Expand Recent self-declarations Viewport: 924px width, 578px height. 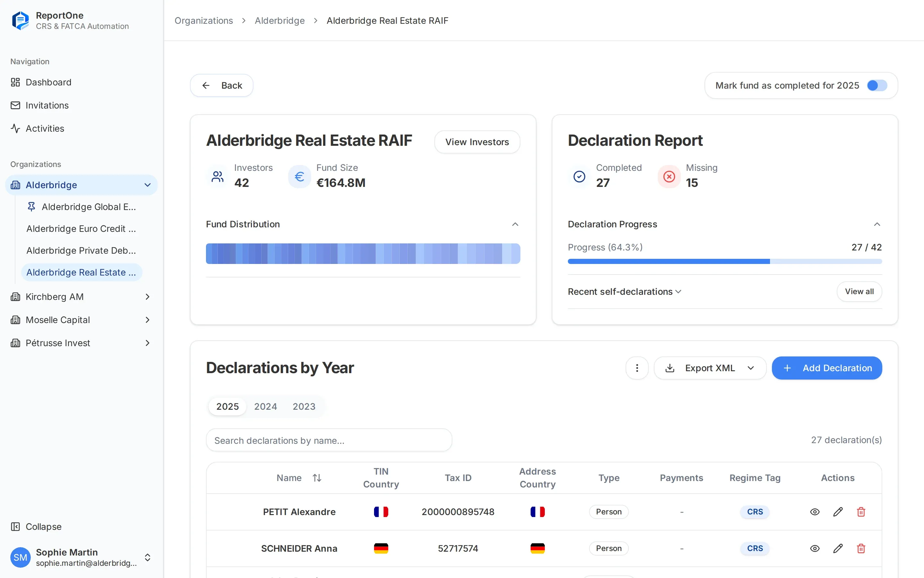click(x=625, y=292)
